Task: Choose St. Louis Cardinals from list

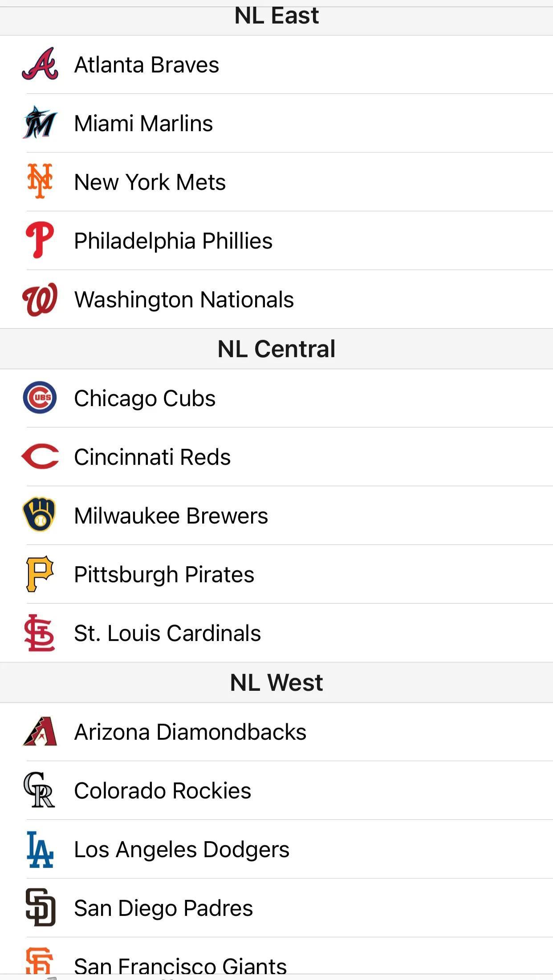Action: click(x=167, y=633)
